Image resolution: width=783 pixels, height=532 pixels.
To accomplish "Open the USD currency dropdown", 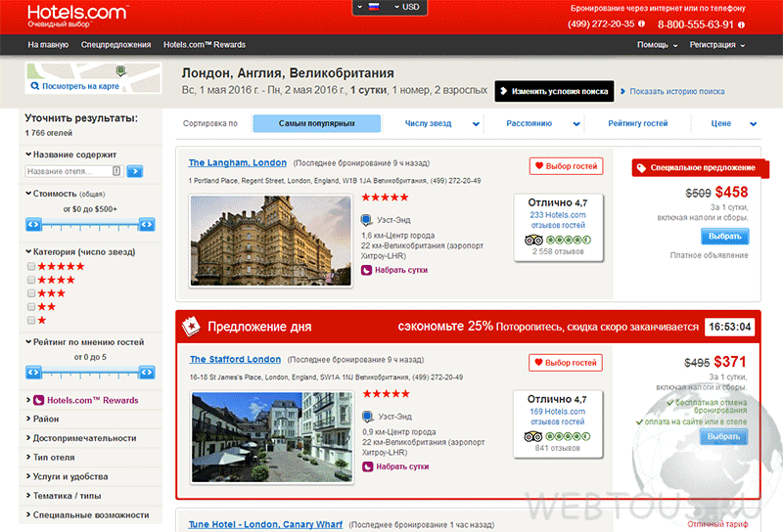I will click(x=407, y=7).
